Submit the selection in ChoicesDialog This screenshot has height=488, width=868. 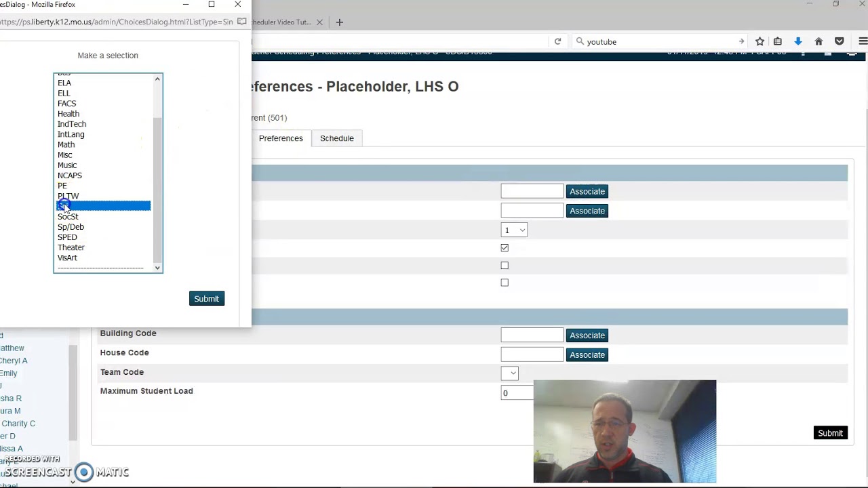pos(207,299)
